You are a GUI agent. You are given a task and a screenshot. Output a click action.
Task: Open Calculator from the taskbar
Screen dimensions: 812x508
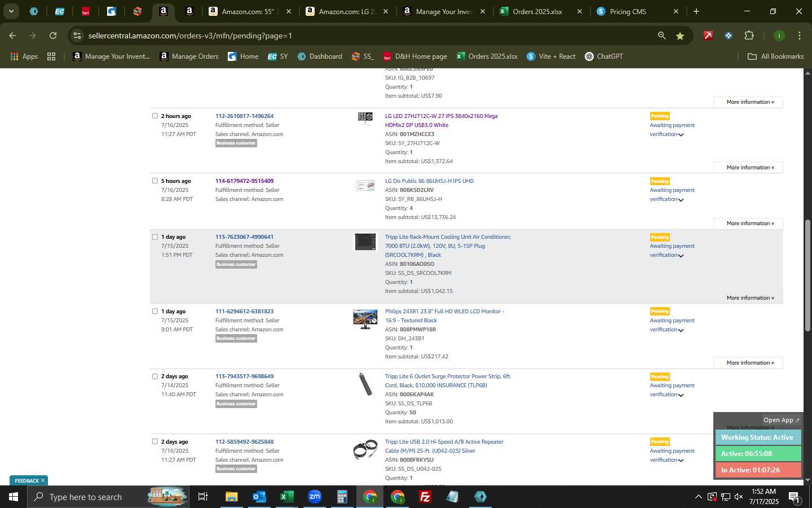[342, 497]
